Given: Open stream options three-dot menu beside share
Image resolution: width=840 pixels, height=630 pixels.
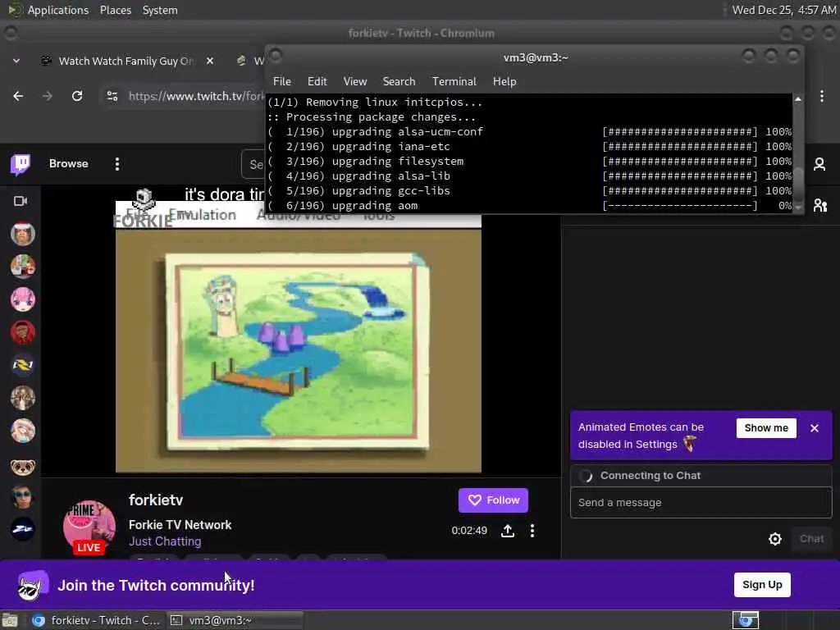Looking at the screenshot, I should pyautogui.click(x=532, y=531).
